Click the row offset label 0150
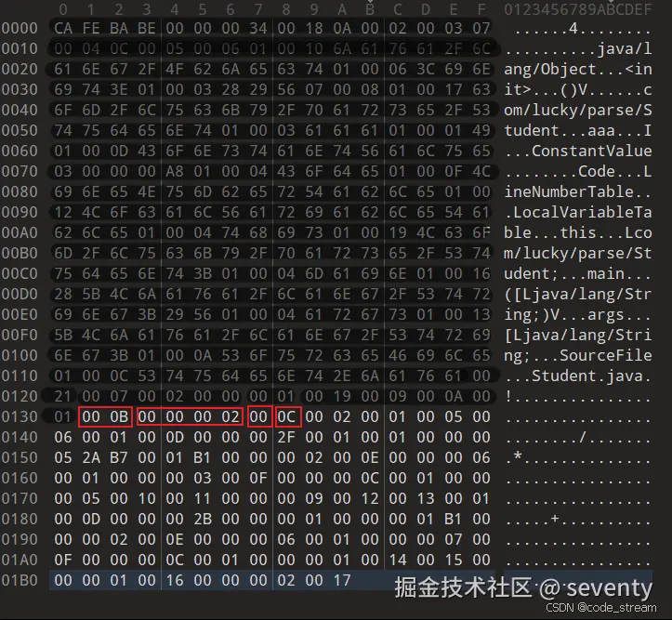Image resolution: width=672 pixels, height=620 pixels. click(20, 457)
